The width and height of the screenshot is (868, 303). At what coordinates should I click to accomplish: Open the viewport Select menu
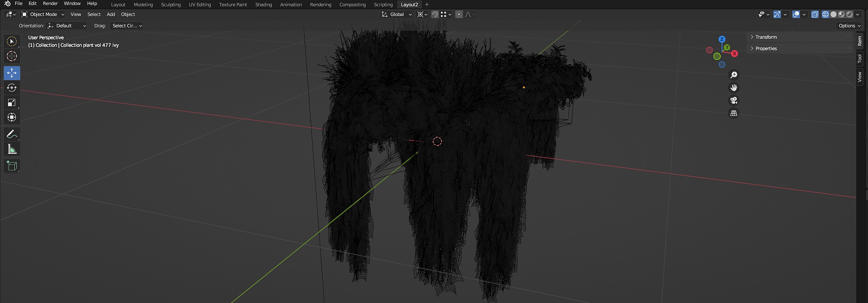(94, 15)
